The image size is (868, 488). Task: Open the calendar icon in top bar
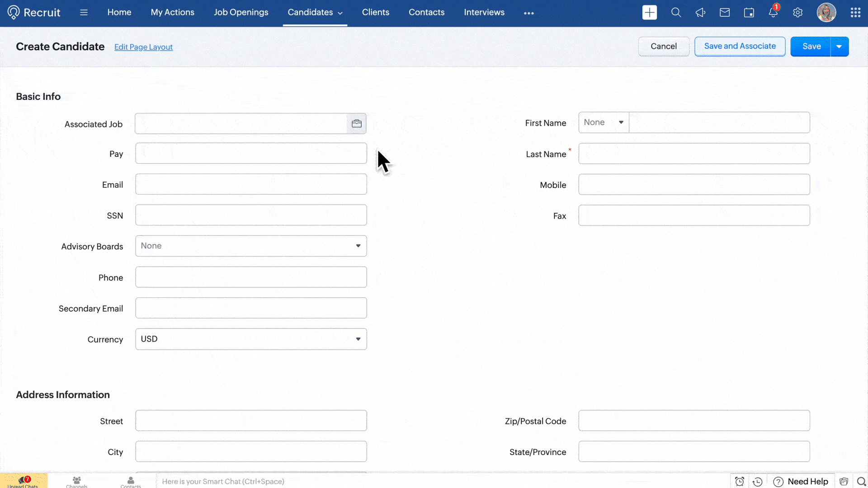[x=749, y=13]
